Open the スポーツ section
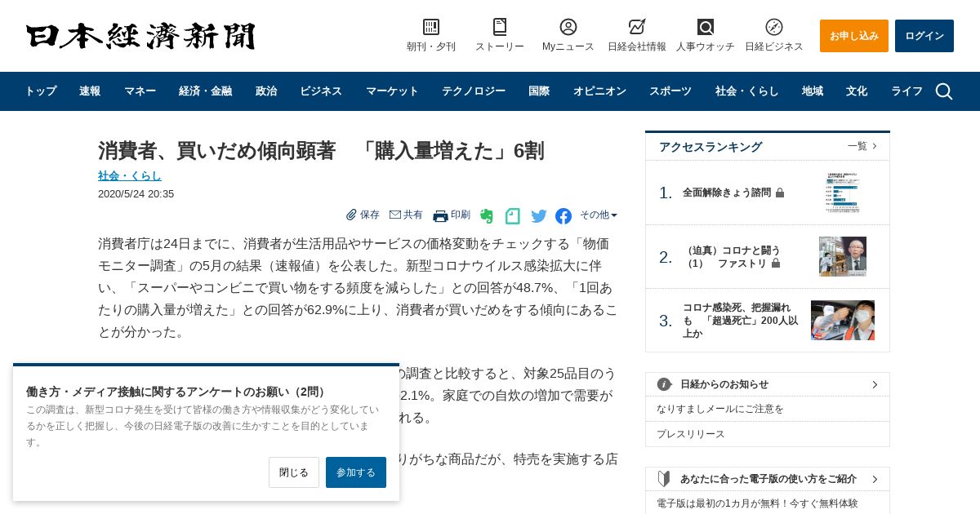980x514 pixels. [x=670, y=91]
